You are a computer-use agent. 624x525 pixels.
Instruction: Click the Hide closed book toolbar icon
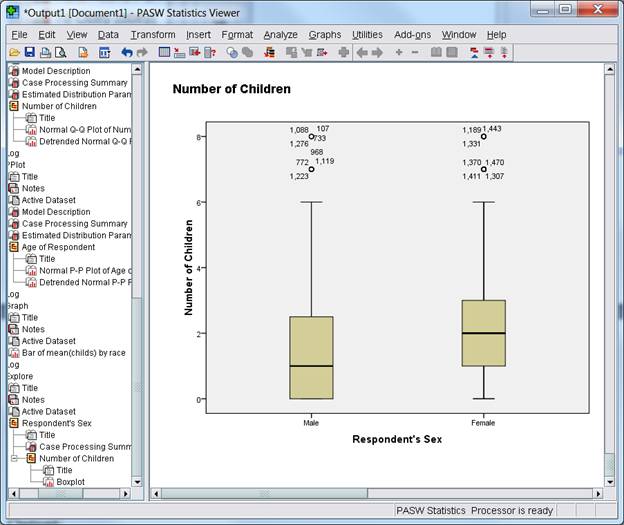(x=452, y=52)
